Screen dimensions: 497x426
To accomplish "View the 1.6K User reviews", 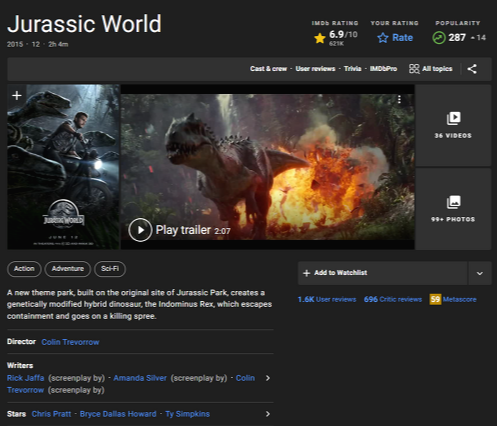I will click(x=327, y=299).
